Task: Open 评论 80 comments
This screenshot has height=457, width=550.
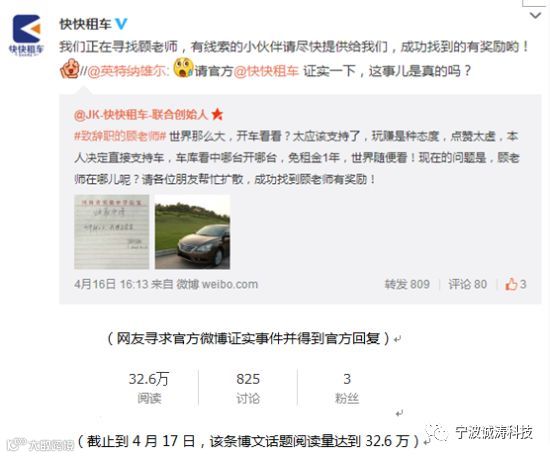Action: [x=467, y=284]
